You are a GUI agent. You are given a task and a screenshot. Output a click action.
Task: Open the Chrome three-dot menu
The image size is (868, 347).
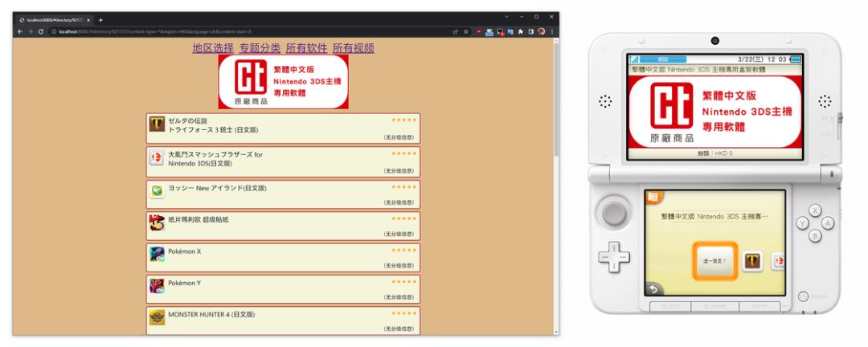point(552,31)
